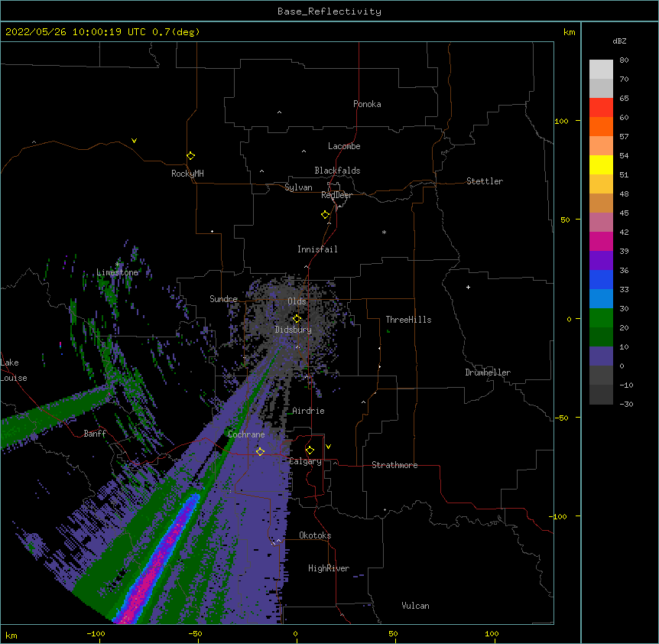Pick the magenta swatch in dBZ legend

[x=601, y=241]
